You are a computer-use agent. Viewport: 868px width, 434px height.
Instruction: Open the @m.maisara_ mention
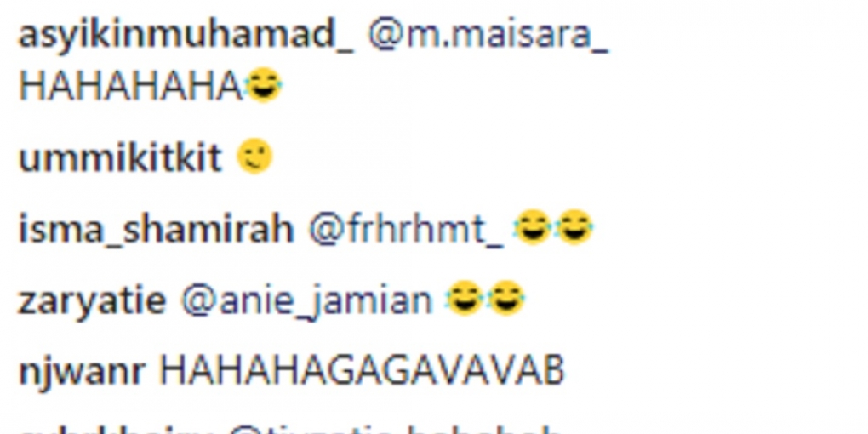point(488,37)
